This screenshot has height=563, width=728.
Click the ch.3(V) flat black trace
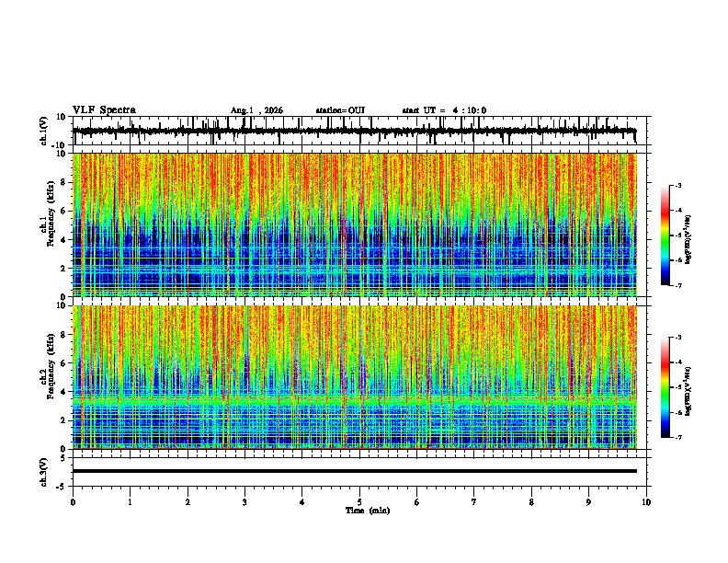pyautogui.click(x=355, y=471)
